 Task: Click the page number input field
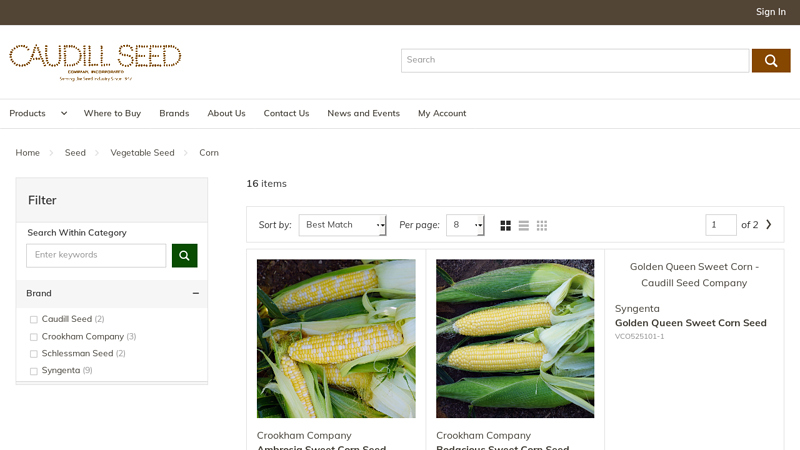[720, 225]
